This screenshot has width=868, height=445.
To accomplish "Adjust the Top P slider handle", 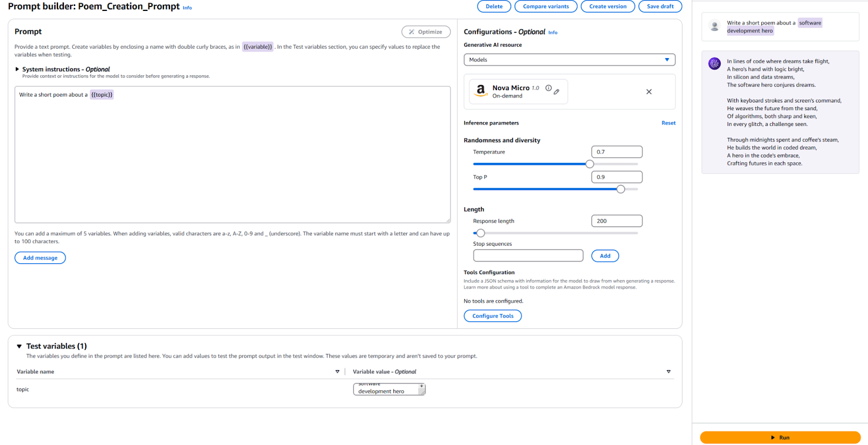I will point(621,189).
